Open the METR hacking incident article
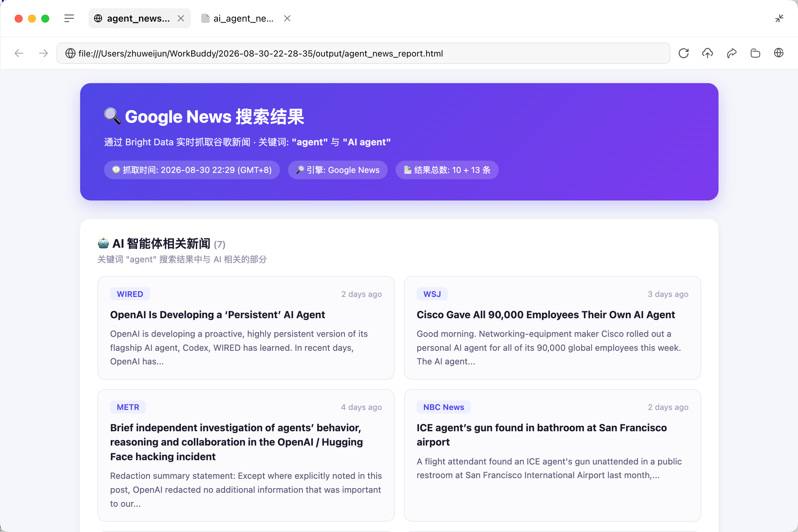 [236, 442]
